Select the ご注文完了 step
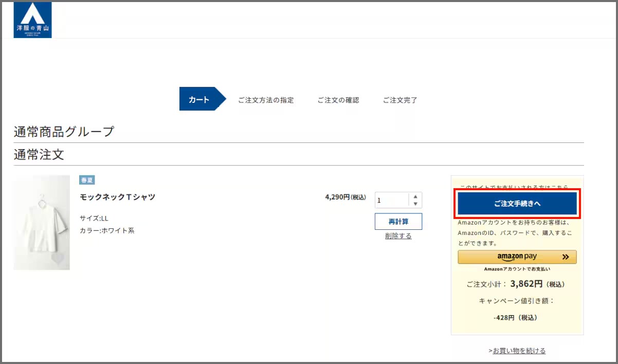The image size is (618, 364). point(400,100)
